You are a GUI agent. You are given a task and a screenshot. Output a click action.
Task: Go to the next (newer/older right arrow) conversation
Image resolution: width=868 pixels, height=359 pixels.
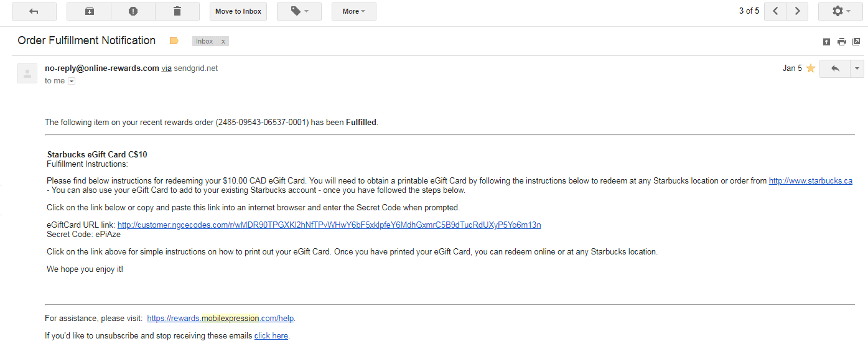coord(797,11)
